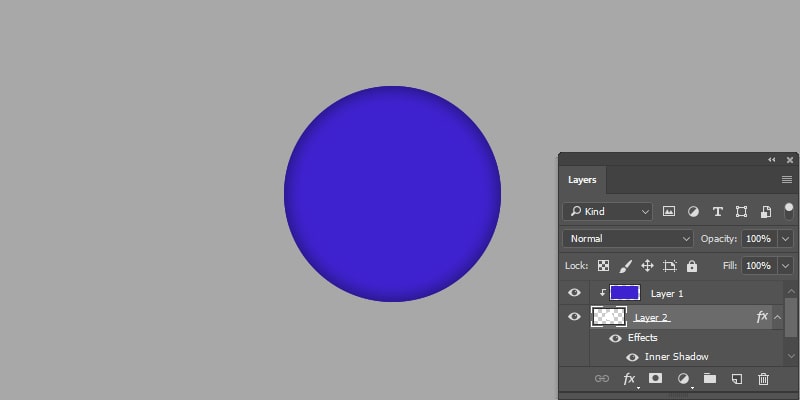The width and height of the screenshot is (800, 400).
Task: Collapse Layer 2 effects list
Action: click(777, 317)
